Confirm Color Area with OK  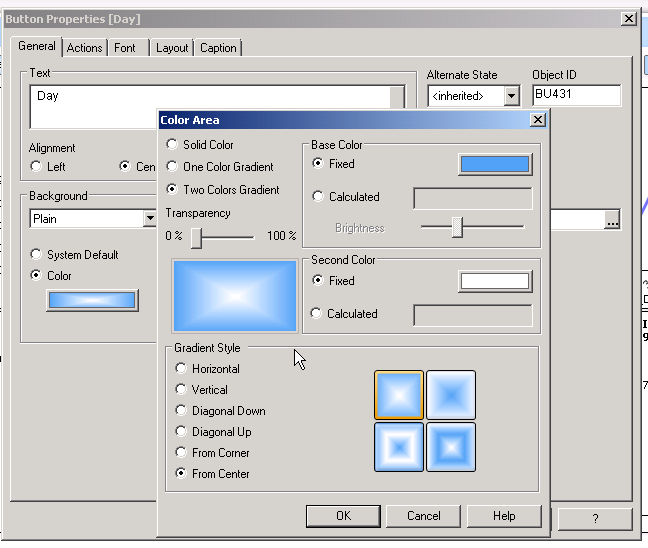pos(343,516)
